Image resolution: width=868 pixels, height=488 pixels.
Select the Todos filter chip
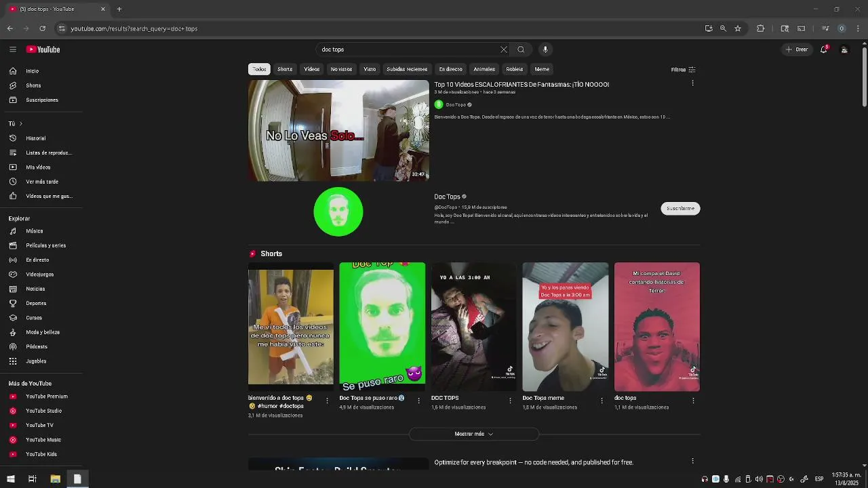(x=260, y=69)
